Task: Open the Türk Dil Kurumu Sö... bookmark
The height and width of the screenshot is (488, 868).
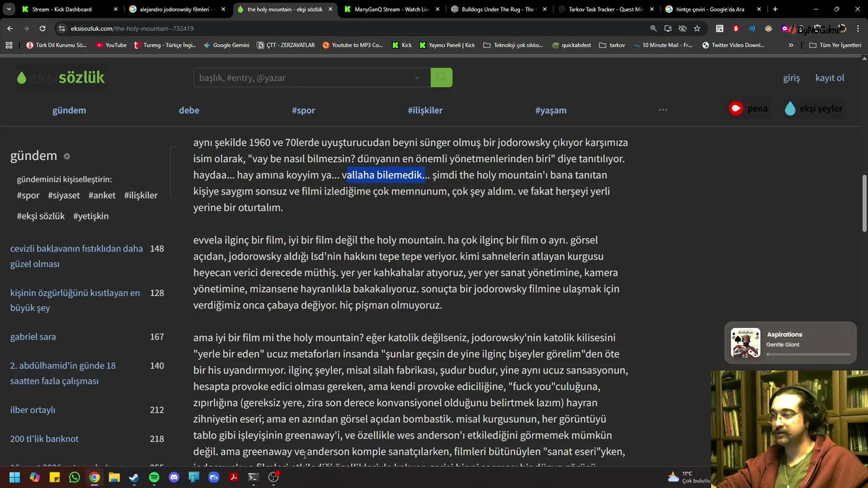Action: 56,45
